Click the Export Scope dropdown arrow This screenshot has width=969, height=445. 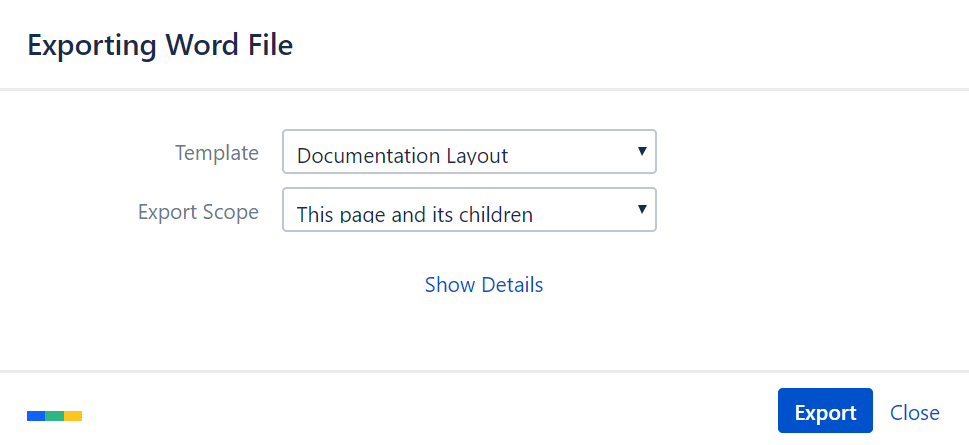coord(642,210)
